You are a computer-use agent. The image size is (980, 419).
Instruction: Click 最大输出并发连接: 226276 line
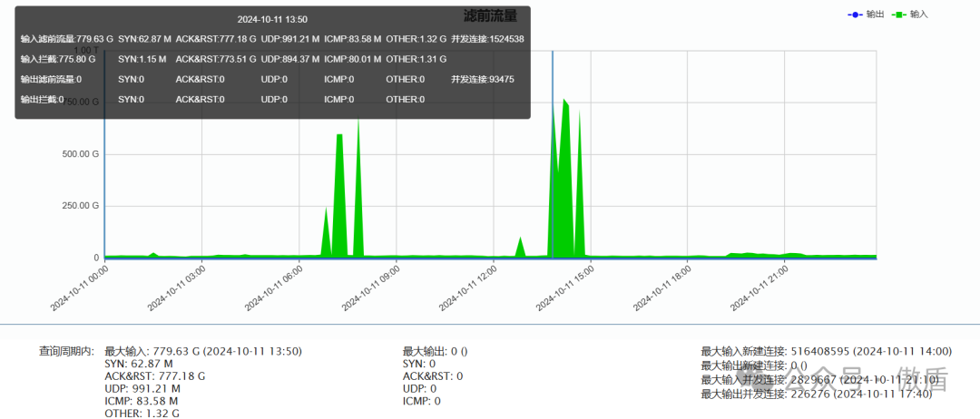[817, 394]
